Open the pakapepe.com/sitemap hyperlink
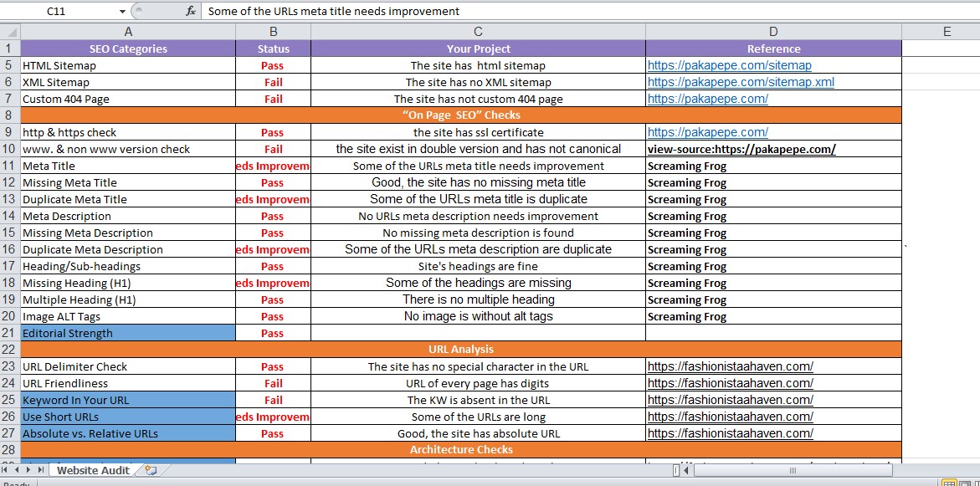Image resolution: width=980 pixels, height=486 pixels. tap(729, 65)
